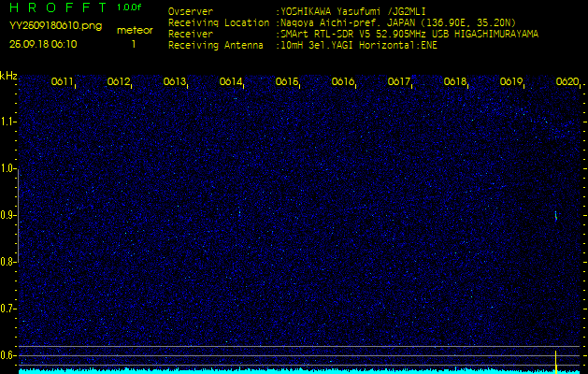
Task: Select the 0615 time tick label
Action: [x=287, y=82]
